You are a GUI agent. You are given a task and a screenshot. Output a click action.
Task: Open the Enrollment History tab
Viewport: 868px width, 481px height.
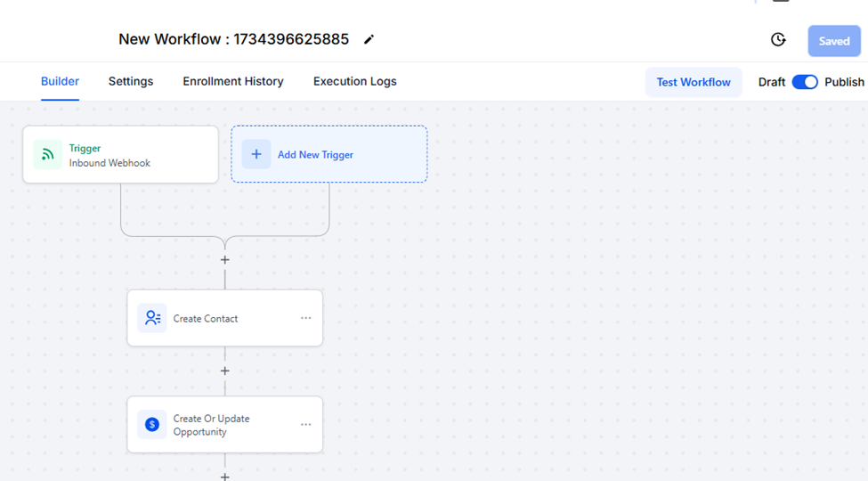[233, 81]
